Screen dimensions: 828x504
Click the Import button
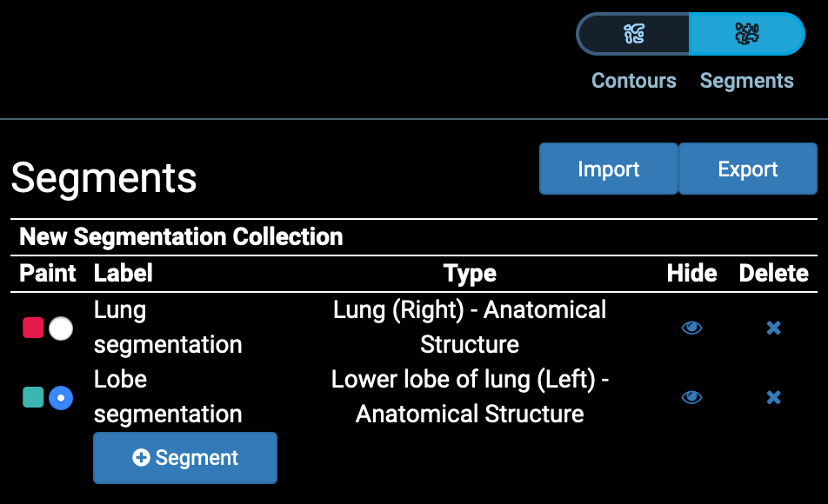click(x=608, y=169)
